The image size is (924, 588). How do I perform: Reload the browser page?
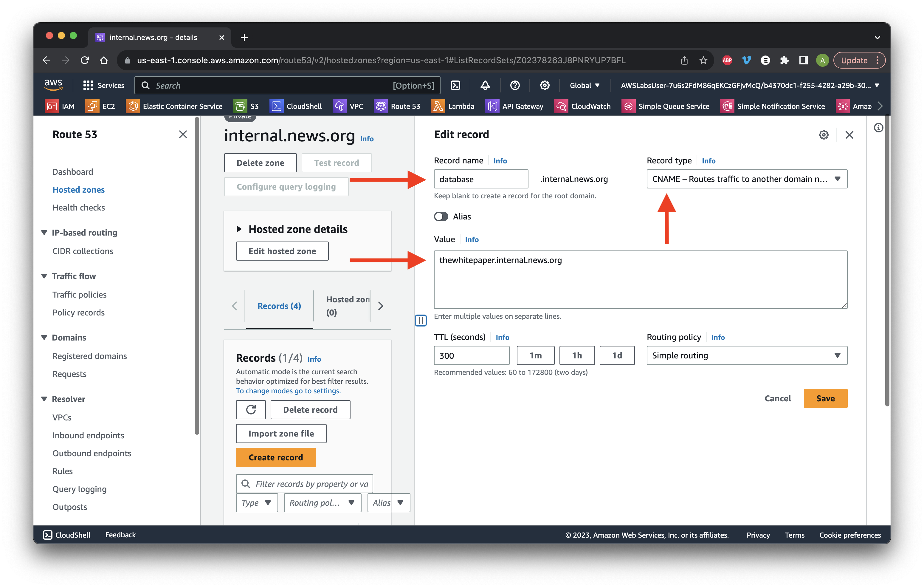pos(85,60)
